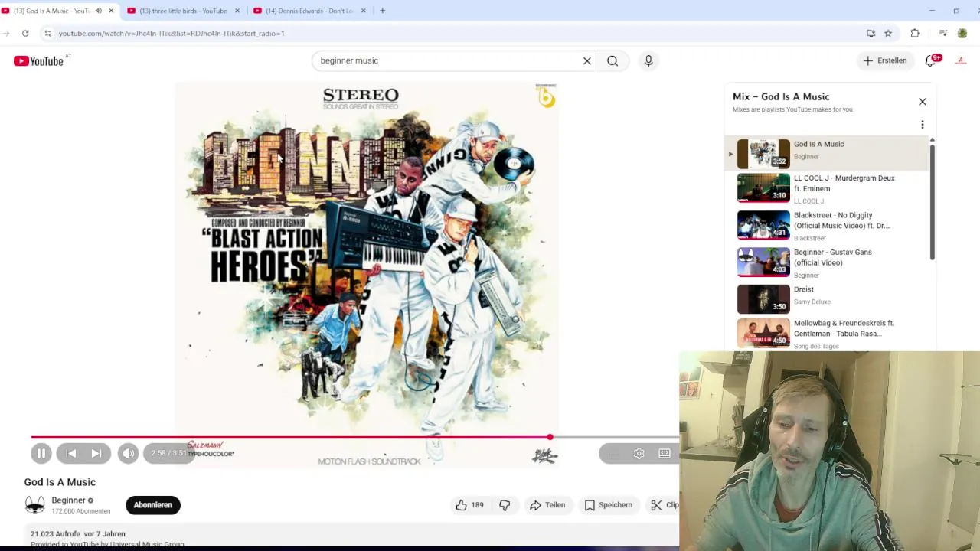The width and height of the screenshot is (980, 551).
Task: Click the Clip scissors button
Action: (664, 505)
